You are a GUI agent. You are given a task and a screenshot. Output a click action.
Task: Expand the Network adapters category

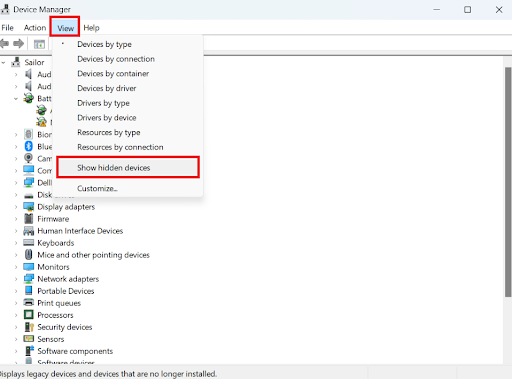pyautogui.click(x=16, y=279)
